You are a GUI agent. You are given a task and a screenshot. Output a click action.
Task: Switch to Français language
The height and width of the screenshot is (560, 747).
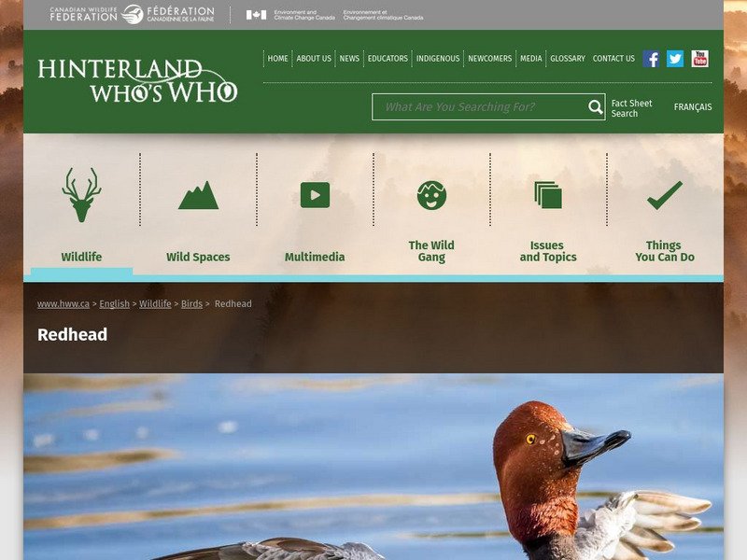[693, 107]
